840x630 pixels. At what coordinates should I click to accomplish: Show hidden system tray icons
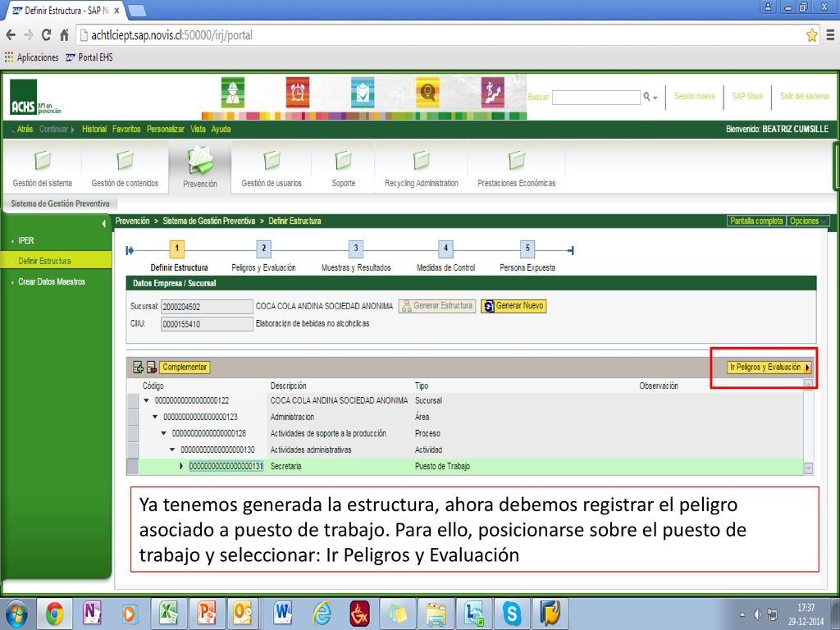742,614
